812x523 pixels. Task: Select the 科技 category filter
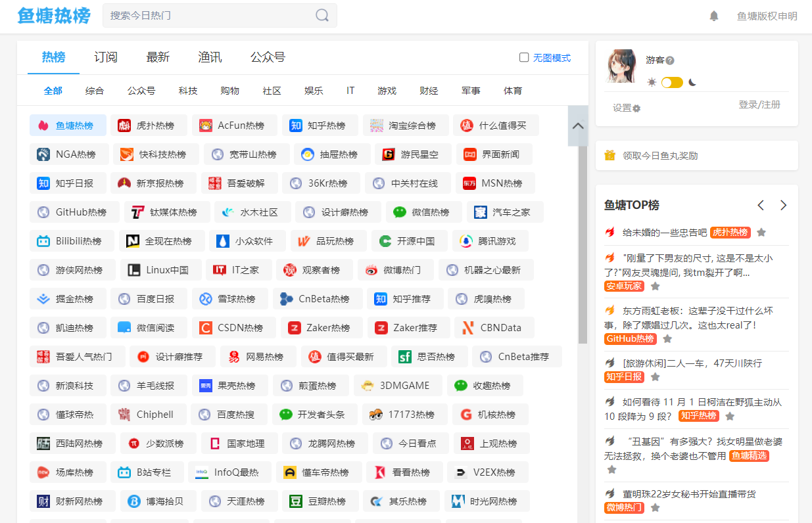pyautogui.click(x=188, y=90)
